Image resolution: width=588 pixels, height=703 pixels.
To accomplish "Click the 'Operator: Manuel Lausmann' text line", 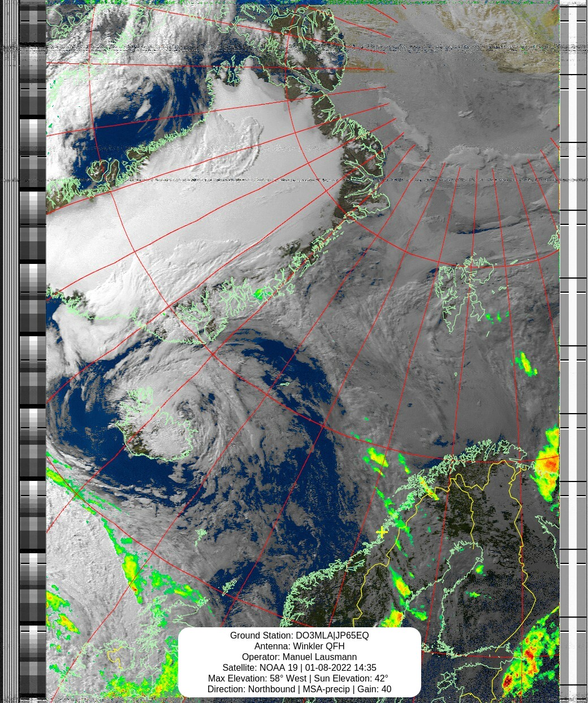I will tap(299, 657).
